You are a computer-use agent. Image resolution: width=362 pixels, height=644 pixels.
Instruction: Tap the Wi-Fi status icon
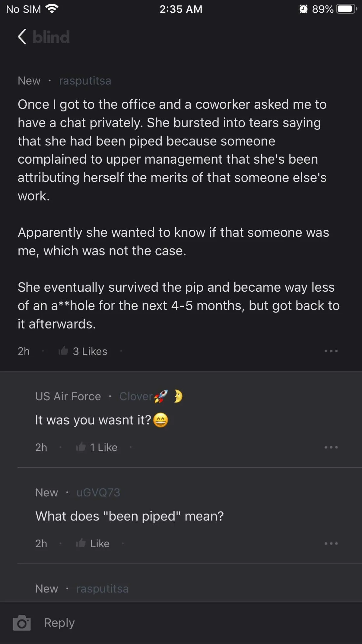coord(52,9)
